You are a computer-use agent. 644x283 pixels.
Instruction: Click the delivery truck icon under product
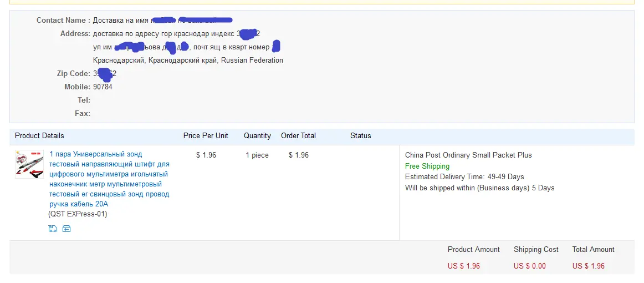coord(53,229)
